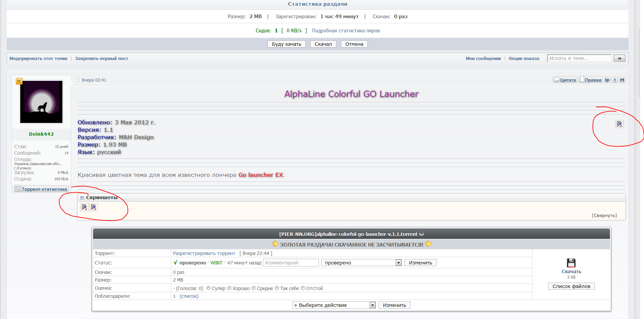Open the 'Вчера 02:41' post link

(94, 80)
